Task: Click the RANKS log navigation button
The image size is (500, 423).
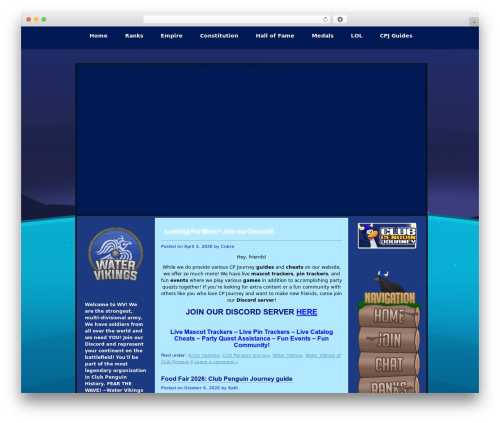Action: click(389, 385)
